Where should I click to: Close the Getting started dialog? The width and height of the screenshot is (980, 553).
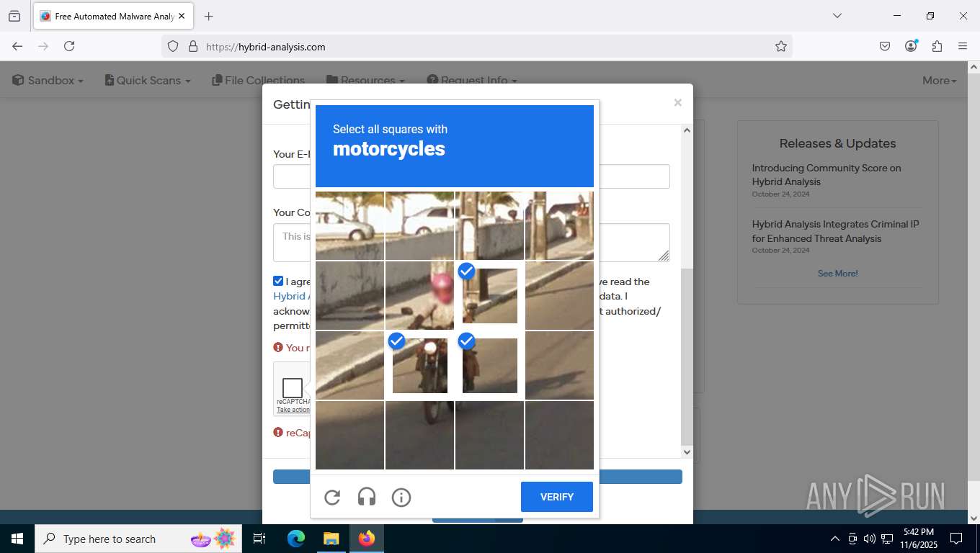677,103
